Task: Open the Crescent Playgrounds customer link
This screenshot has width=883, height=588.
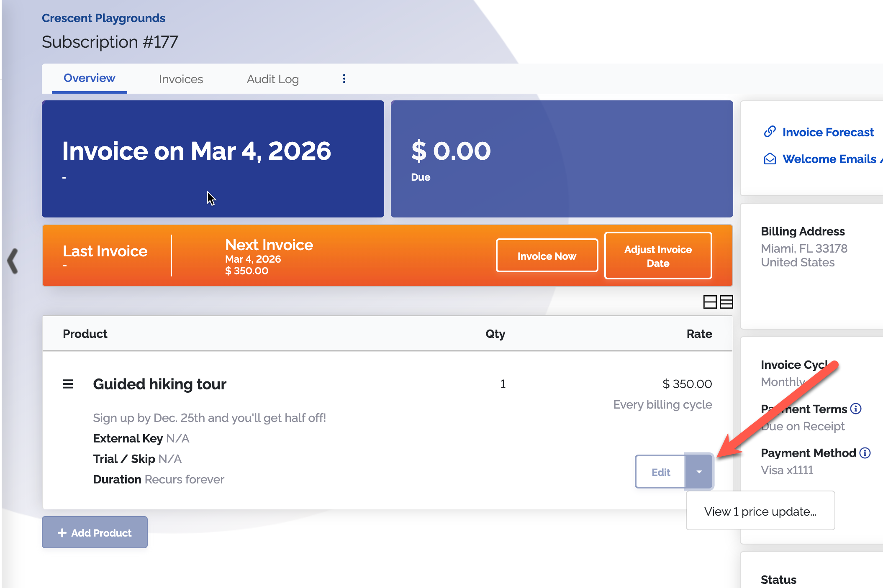Action: pyautogui.click(x=103, y=18)
